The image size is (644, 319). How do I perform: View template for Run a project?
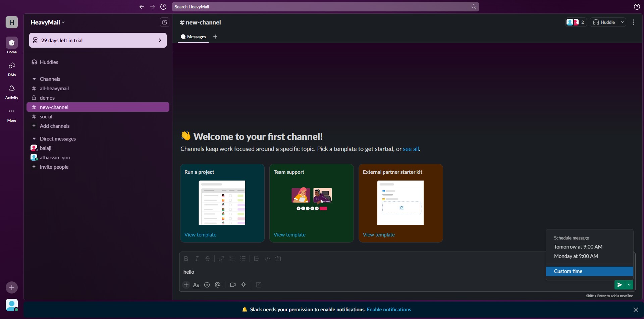click(200, 235)
